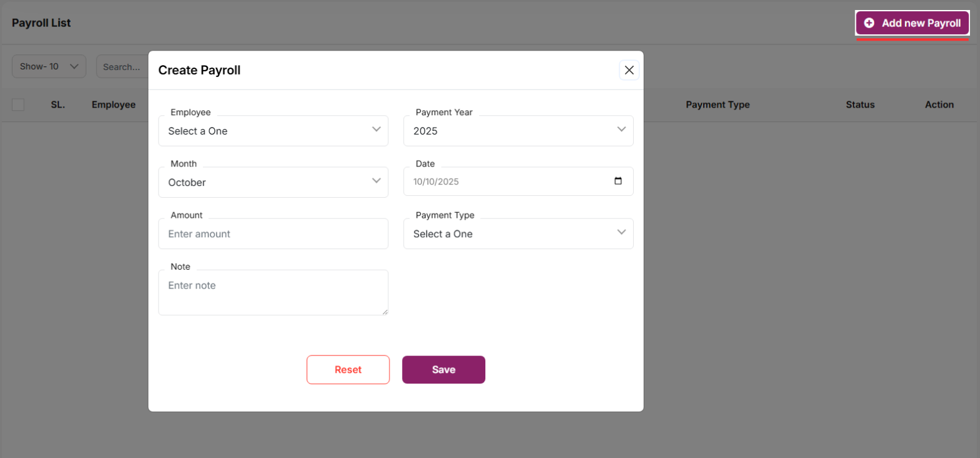Click the Payment Year chevron arrow
Image resolution: width=980 pixels, height=458 pixels.
tap(621, 130)
